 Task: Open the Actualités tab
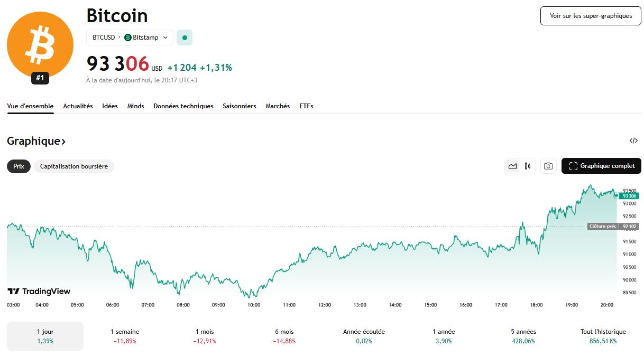(78, 106)
